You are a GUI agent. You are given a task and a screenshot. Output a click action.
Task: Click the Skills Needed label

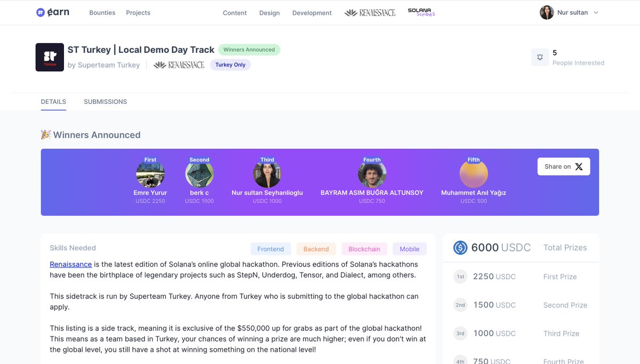tap(73, 248)
